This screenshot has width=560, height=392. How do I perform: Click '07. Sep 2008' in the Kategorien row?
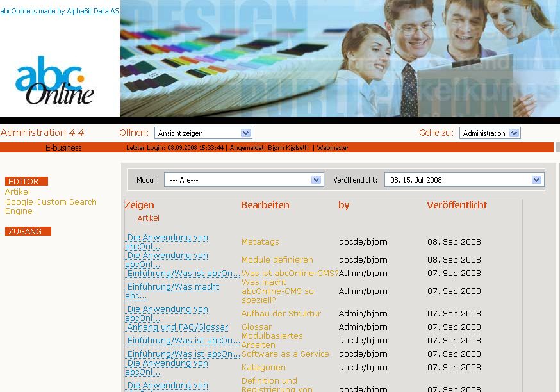(454, 368)
